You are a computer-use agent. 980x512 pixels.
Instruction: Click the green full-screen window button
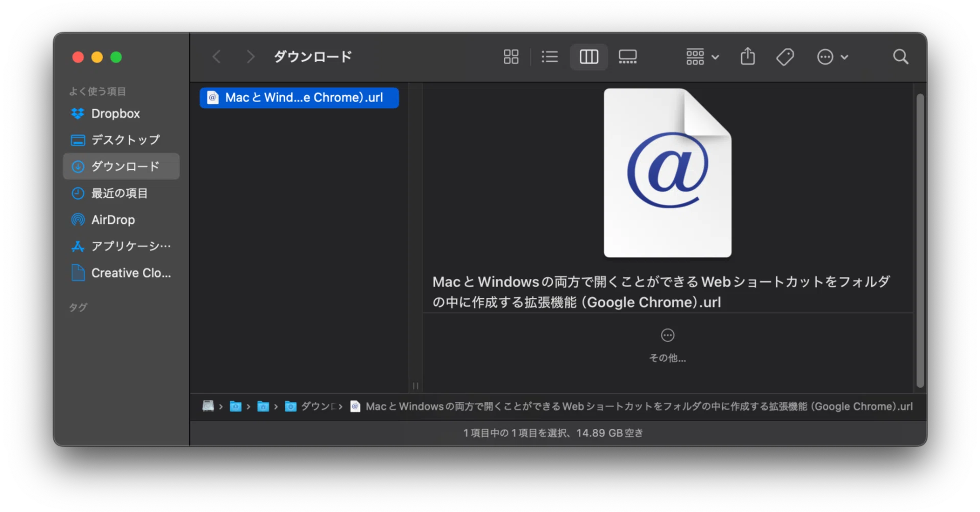coord(116,57)
